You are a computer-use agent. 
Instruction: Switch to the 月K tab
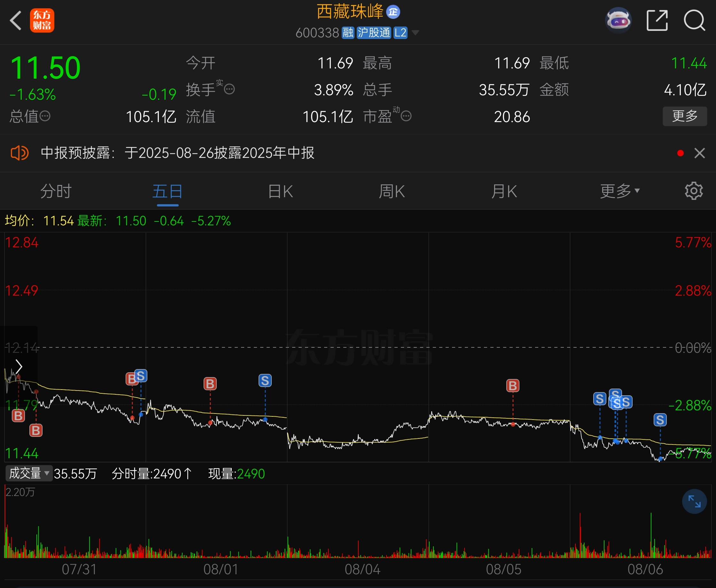(504, 191)
